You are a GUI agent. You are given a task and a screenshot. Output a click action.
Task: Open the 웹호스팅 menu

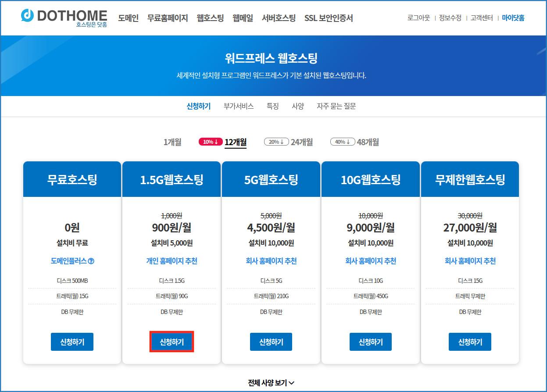[210, 18]
